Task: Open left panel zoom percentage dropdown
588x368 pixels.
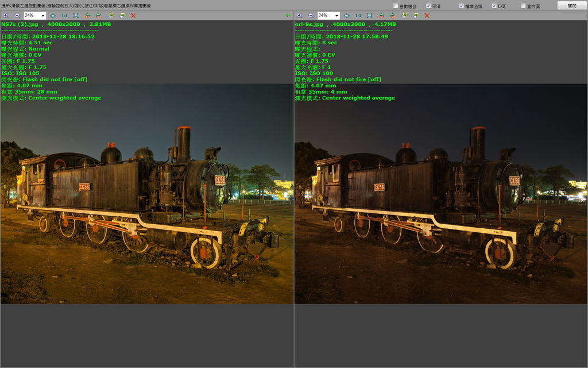Action: [x=43, y=16]
